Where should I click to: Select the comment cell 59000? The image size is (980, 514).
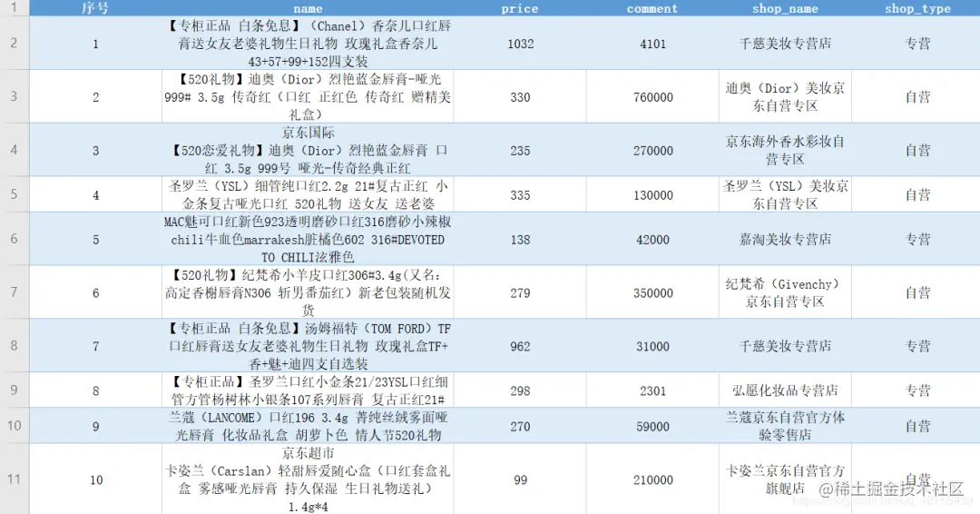(x=652, y=426)
